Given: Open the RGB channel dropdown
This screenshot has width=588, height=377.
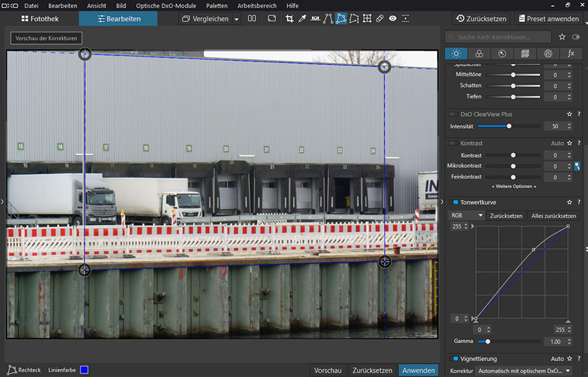Looking at the screenshot, I should click(x=466, y=216).
